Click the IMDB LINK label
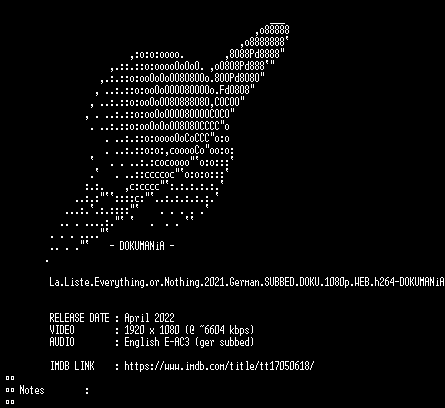Image resolution: width=445 pixels, height=408 pixels. pos(72,366)
